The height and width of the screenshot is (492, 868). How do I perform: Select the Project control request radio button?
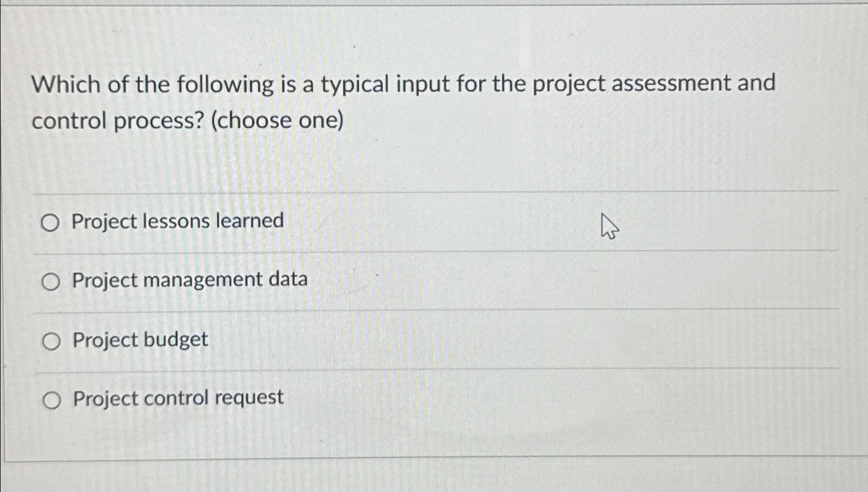coord(51,399)
